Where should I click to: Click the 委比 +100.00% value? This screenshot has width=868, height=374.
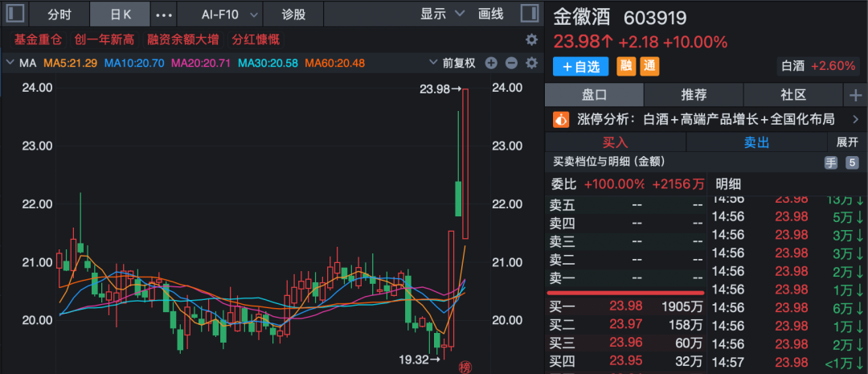(615, 183)
